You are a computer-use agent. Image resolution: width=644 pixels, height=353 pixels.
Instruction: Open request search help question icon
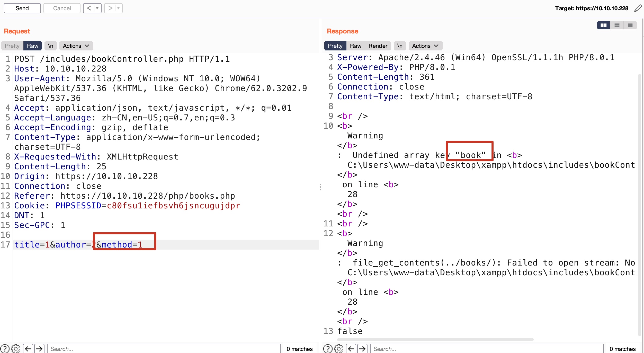coord(5,349)
